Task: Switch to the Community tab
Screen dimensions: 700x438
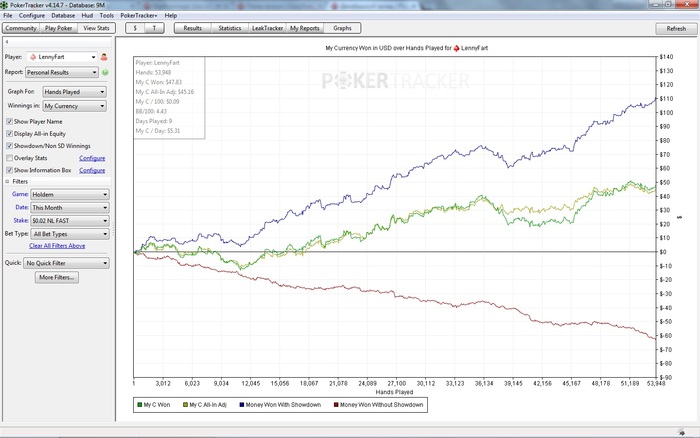Action: pos(21,28)
